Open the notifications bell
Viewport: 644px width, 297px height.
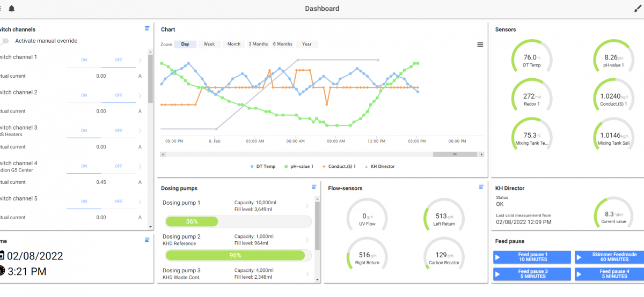pos(12,9)
